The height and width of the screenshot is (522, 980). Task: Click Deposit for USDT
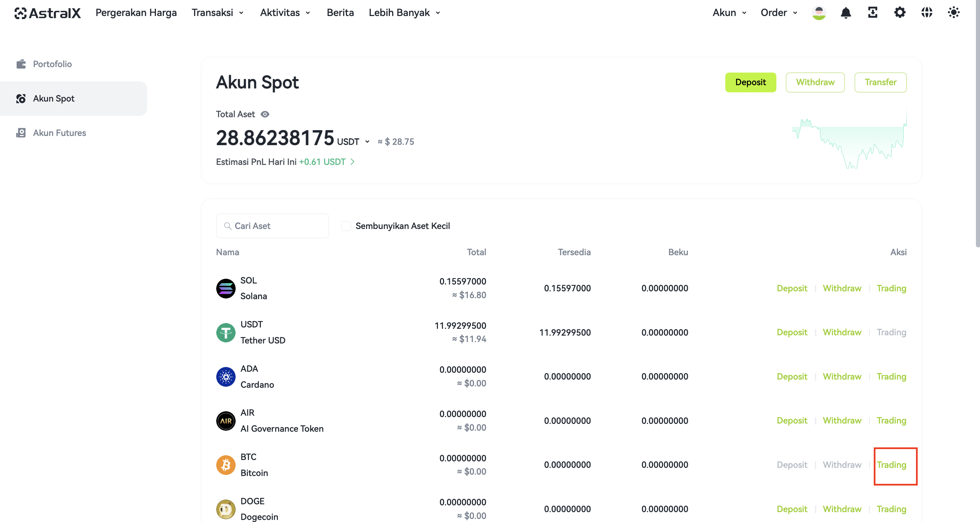(x=792, y=333)
